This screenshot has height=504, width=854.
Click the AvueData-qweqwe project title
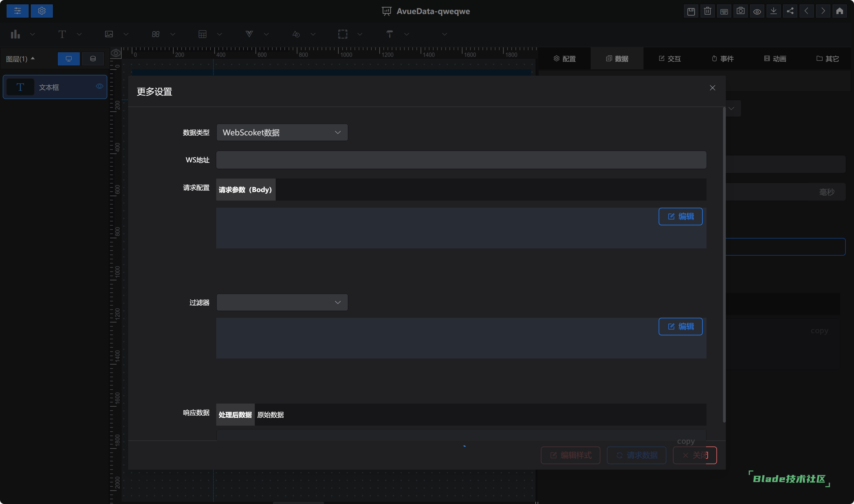pos(433,11)
